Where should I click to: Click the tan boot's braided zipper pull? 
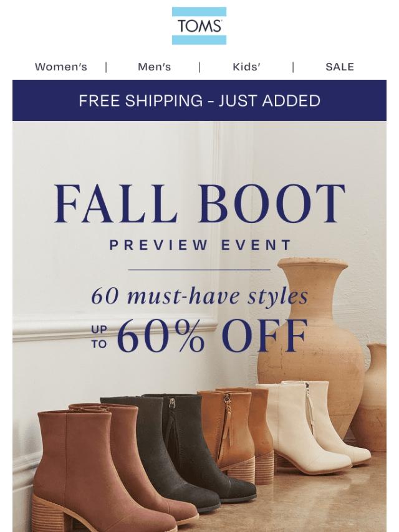tap(228, 419)
